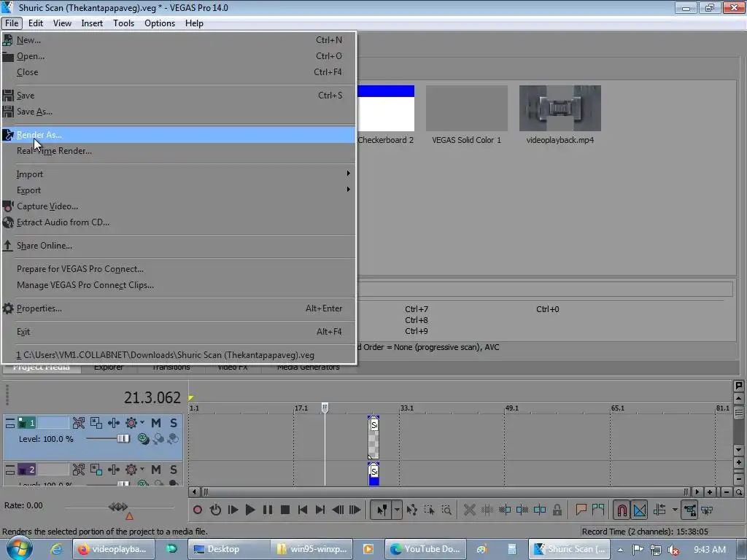The width and height of the screenshot is (747, 560).
Task: Click Manage VEGAS Pro Connect Clips...
Action: pos(179,285)
